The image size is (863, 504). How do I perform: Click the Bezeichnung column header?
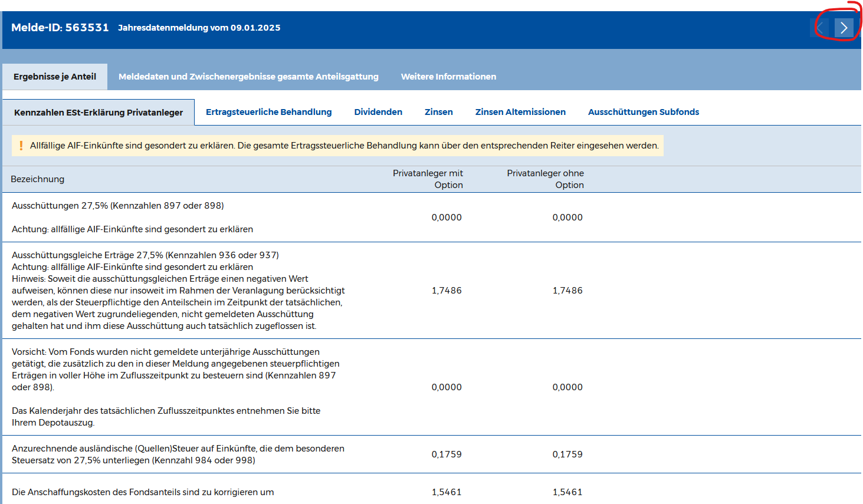point(38,179)
